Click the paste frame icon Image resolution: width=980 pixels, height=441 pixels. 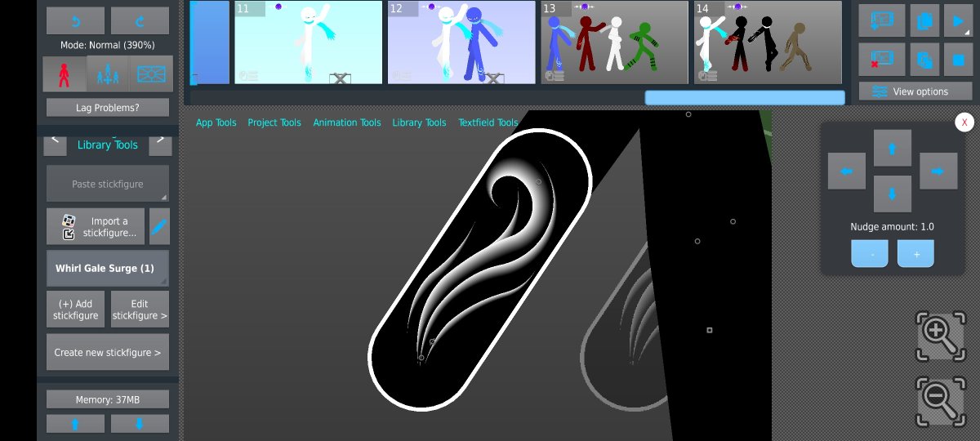coord(924,60)
